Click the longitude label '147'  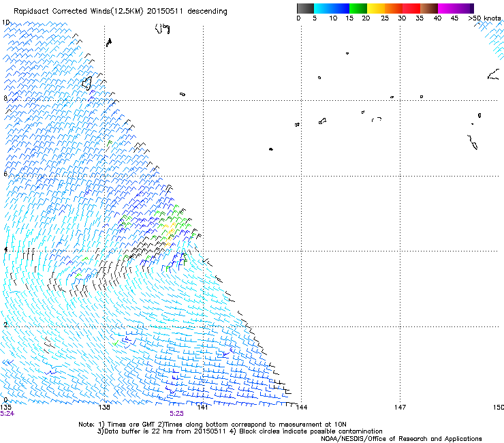point(400,408)
